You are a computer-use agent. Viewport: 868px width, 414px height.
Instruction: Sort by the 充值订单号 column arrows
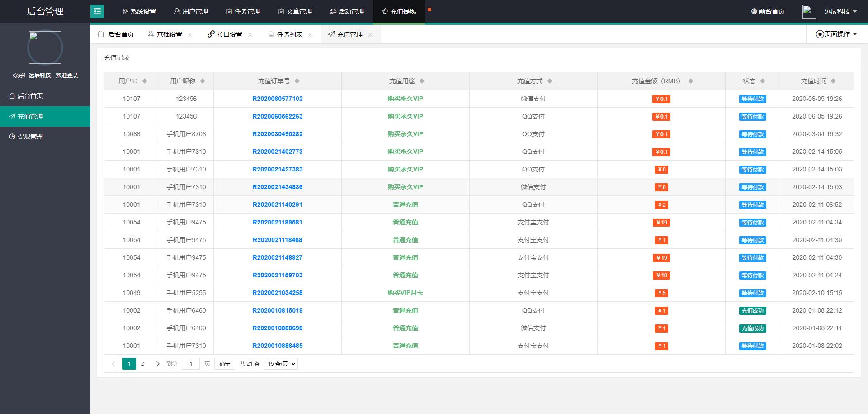297,81
